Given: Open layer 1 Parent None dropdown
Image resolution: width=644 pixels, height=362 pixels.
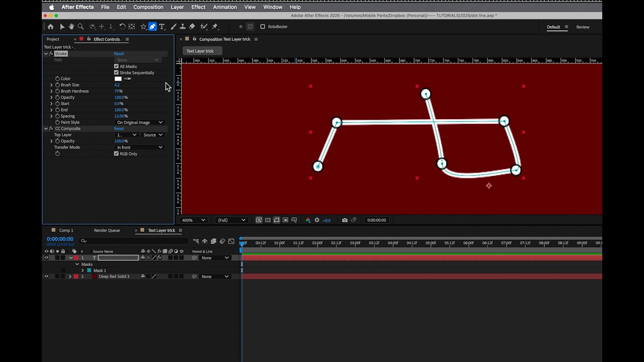Looking at the screenshot, I should [x=215, y=258].
